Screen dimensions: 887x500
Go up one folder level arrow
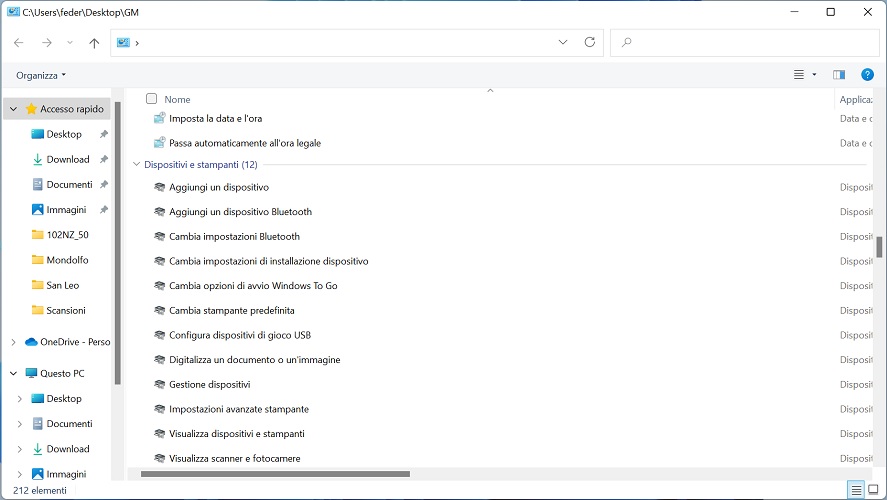click(94, 43)
